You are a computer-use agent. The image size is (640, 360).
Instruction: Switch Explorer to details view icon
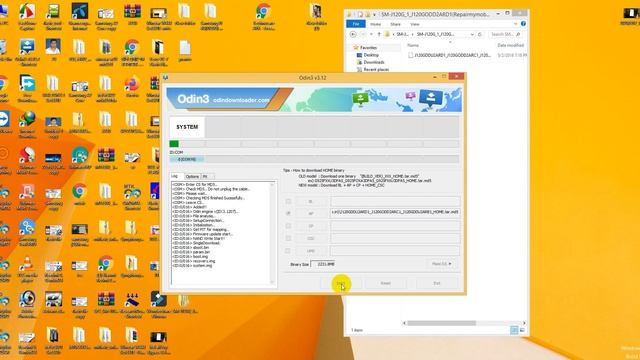coord(514,330)
